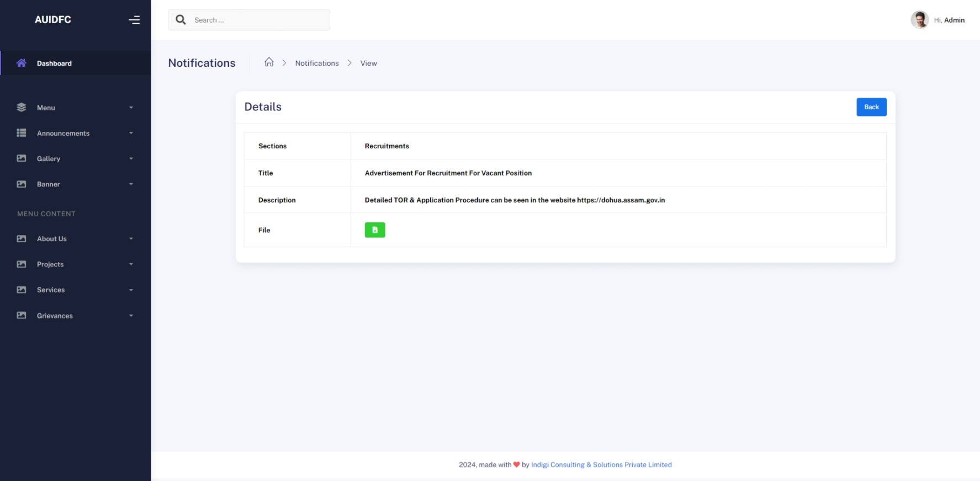Expand the Projects submenu arrow
Screen dimensions: 980x481
tap(131, 264)
